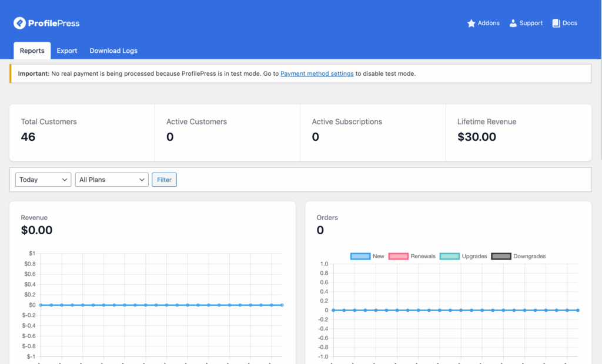The width and height of the screenshot is (602, 364).
Task: Click the teal Upgrades legend swatch
Action: (449, 256)
